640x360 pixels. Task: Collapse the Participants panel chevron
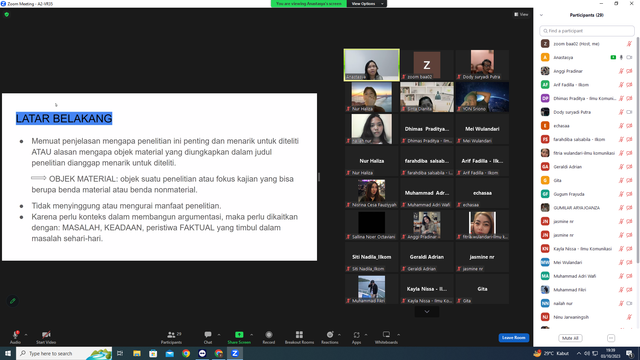tap(542, 15)
